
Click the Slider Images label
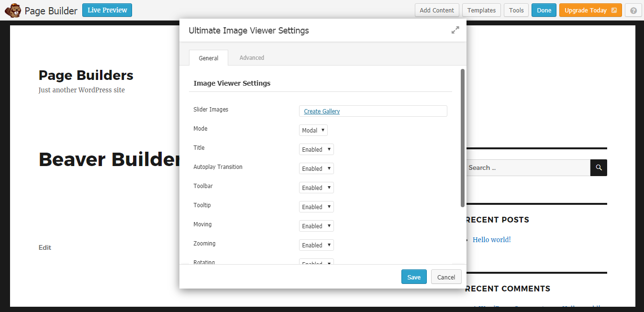pyautogui.click(x=211, y=110)
